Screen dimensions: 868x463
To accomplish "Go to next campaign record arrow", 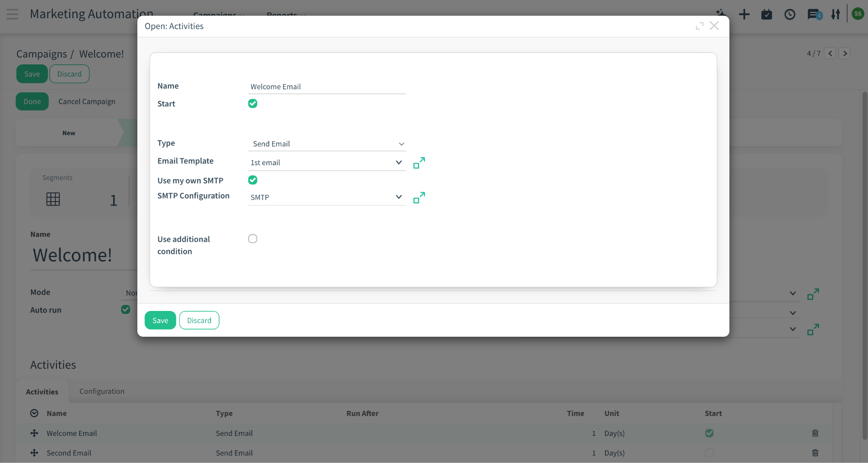I will [x=845, y=53].
